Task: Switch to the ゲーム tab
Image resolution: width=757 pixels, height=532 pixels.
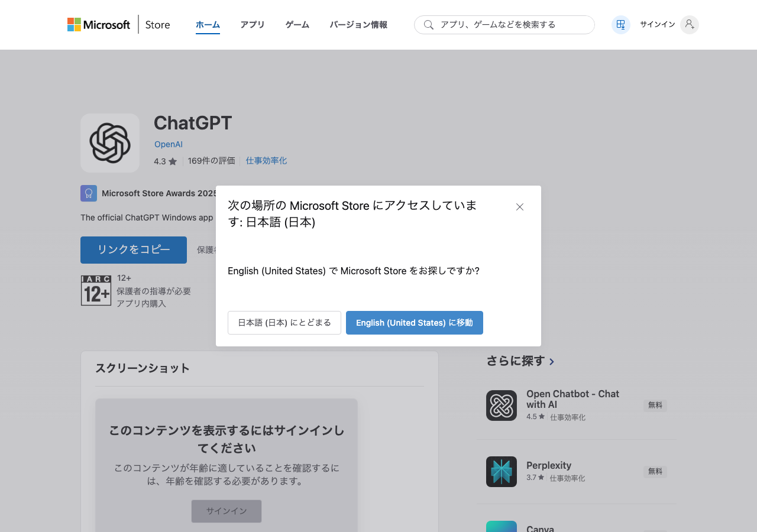Action: click(x=297, y=25)
